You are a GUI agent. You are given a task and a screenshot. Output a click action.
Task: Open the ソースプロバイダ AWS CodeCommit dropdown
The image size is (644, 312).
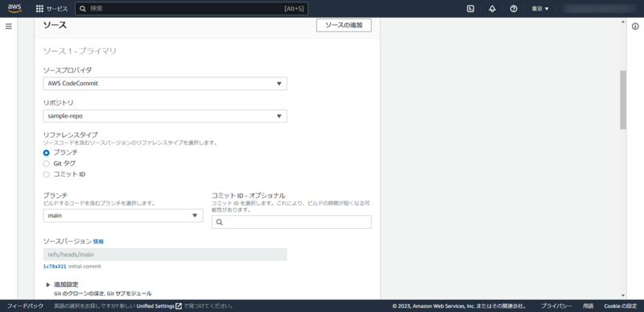point(165,84)
